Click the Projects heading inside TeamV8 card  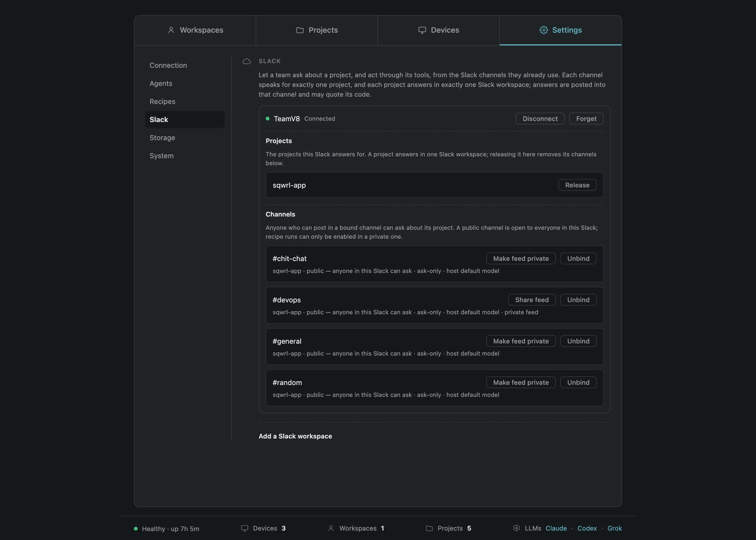click(279, 141)
